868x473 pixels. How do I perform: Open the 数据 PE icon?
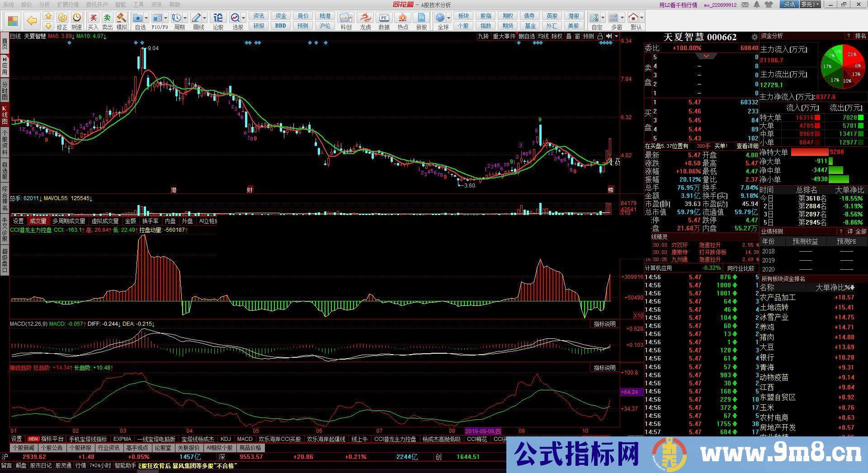(384, 18)
